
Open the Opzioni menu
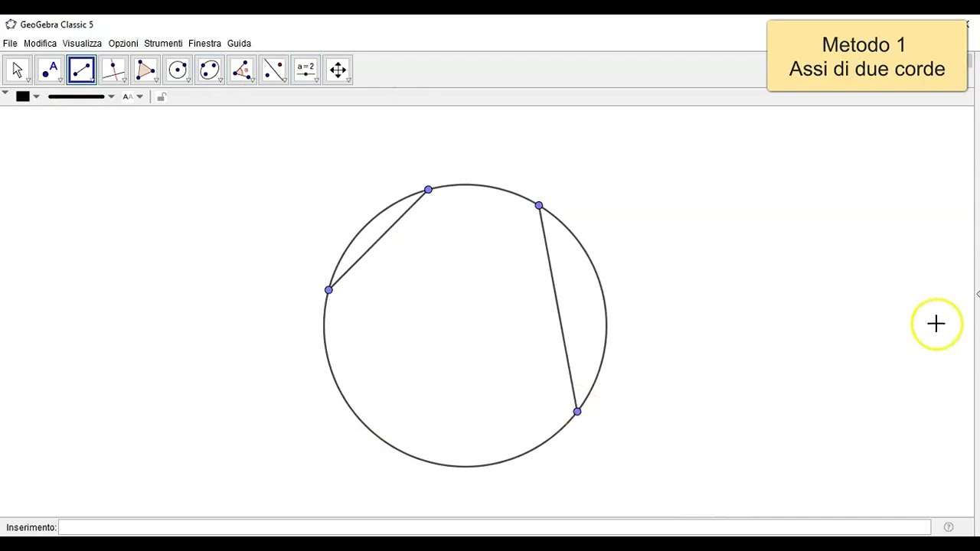[123, 44]
